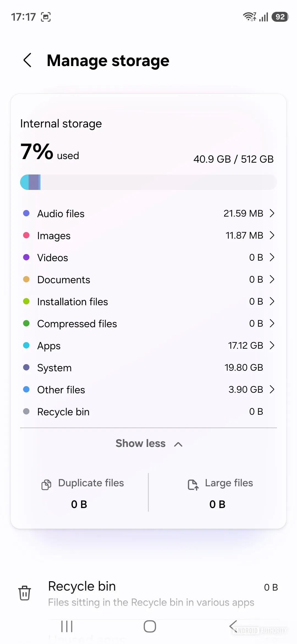Screen dimensions: 297x644
Task: Tap the cyan Apps color dot
Action: tap(26, 345)
